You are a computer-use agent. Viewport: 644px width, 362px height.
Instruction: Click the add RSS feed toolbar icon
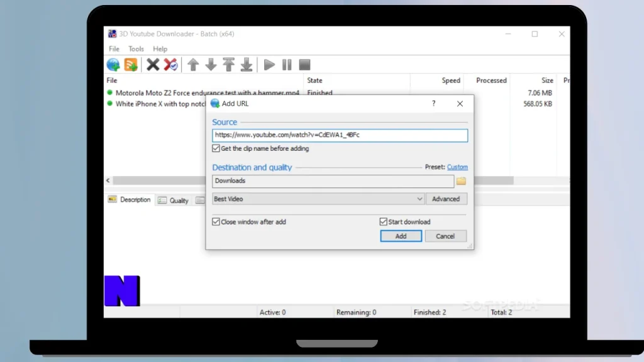[131, 65]
